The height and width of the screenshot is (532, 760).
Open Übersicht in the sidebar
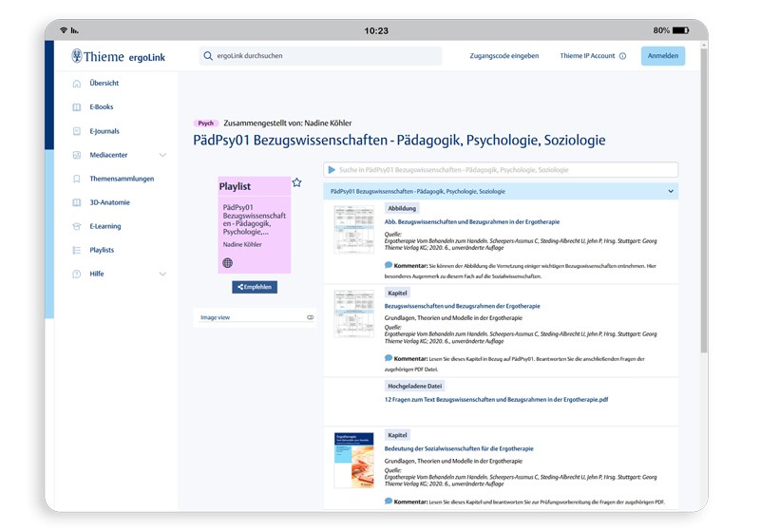pyautogui.click(x=104, y=84)
